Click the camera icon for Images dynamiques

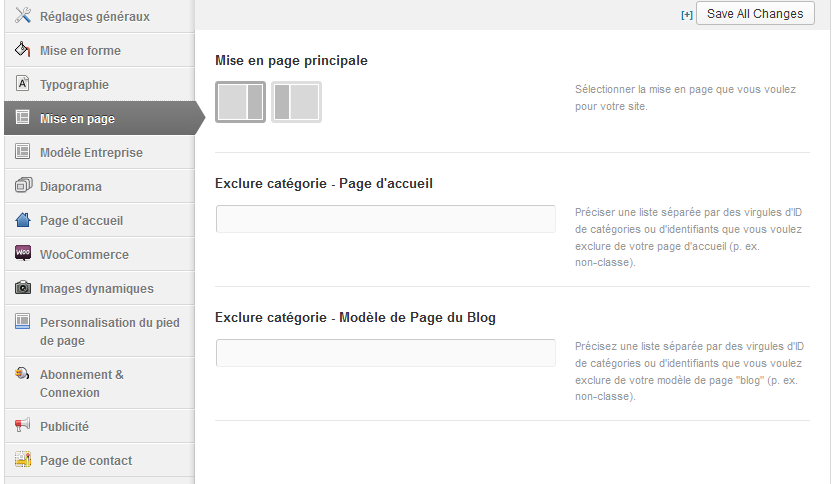(x=23, y=288)
